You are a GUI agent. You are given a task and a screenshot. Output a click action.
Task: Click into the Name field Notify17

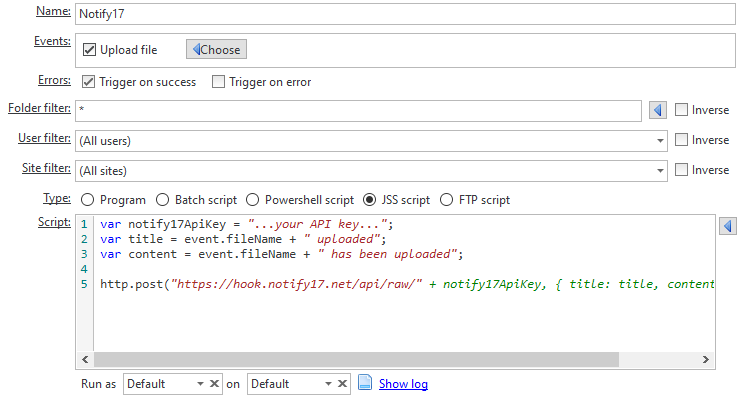[405, 14]
